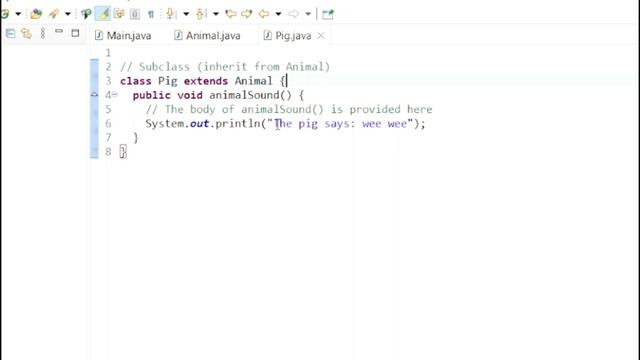Click line number 3 in the gutter
Screen dimensions: 640x360
pyautogui.click(x=108, y=81)
